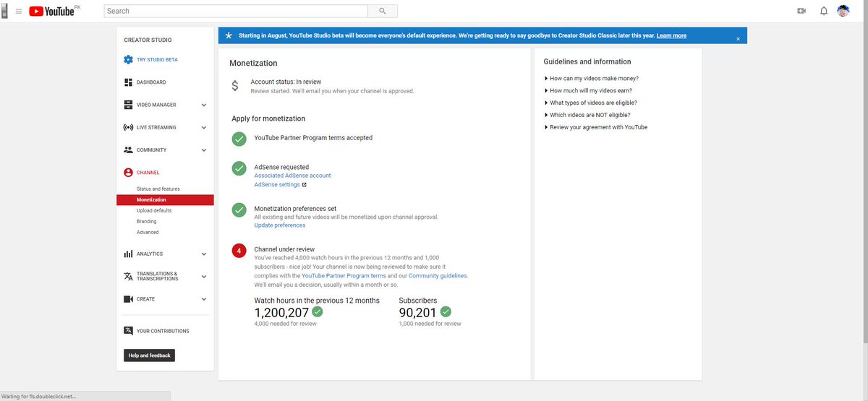
Task: Click 'Account status: In review' text
Action: 286,82
